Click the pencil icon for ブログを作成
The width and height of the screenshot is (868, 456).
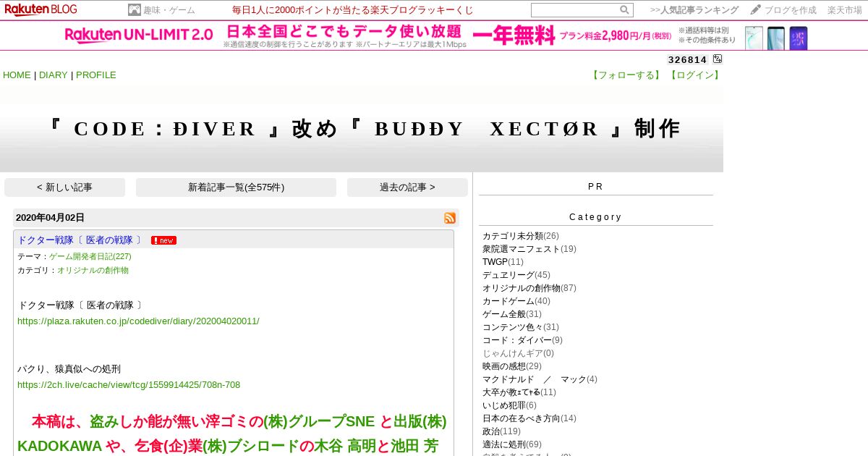tap(756, 10)
